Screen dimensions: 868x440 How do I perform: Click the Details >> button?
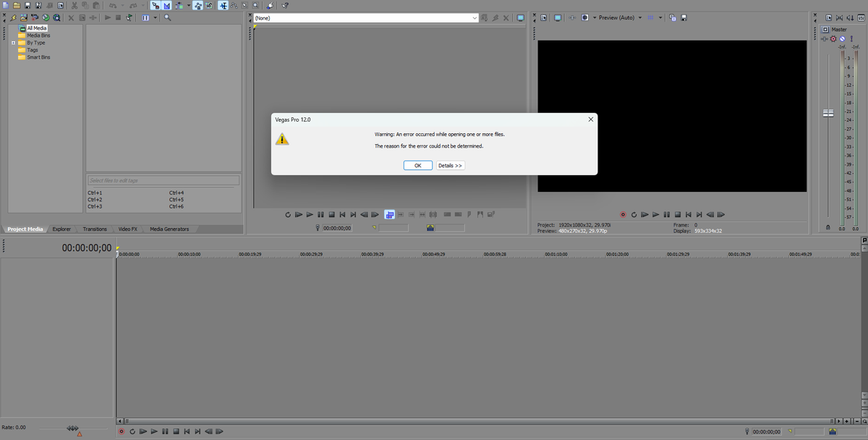click(450, 166)
